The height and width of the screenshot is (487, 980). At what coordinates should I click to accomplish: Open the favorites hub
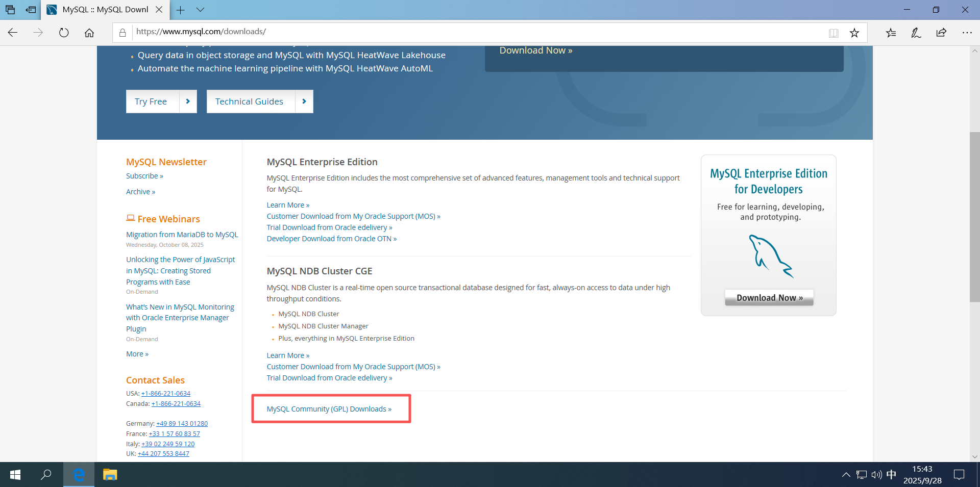(891, 33)
